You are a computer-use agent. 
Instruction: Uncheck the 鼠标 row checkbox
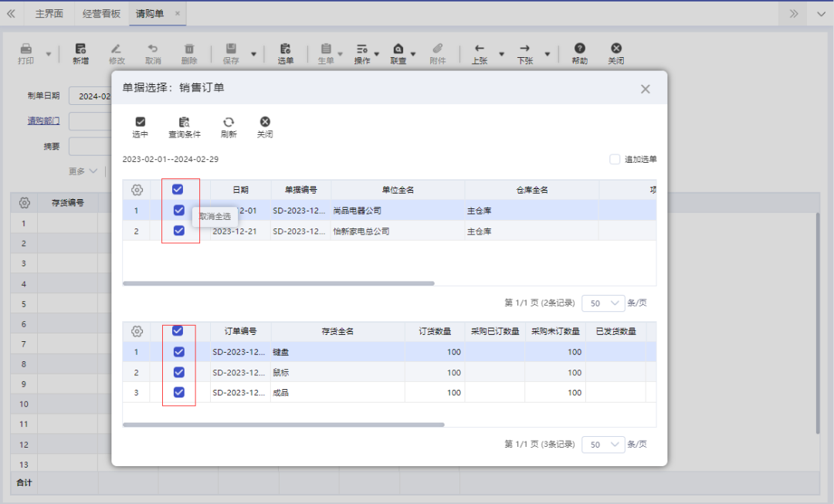(x=179, y=371)
